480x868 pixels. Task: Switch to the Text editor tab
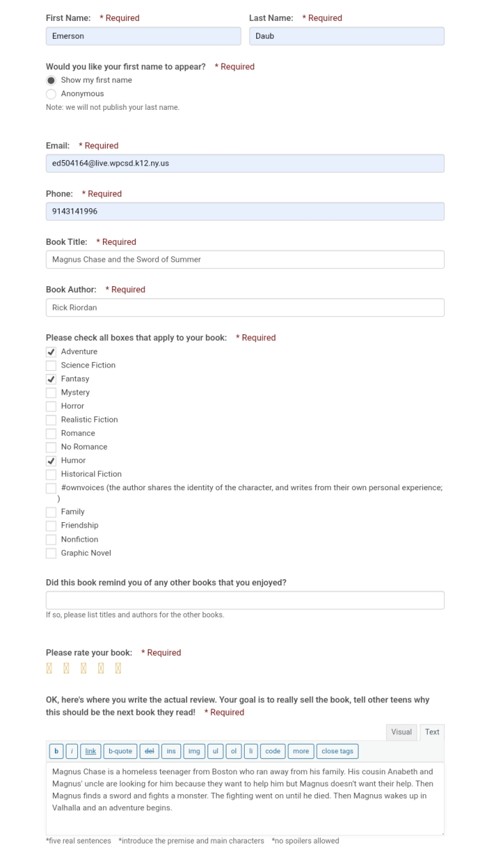coord(432,732)
